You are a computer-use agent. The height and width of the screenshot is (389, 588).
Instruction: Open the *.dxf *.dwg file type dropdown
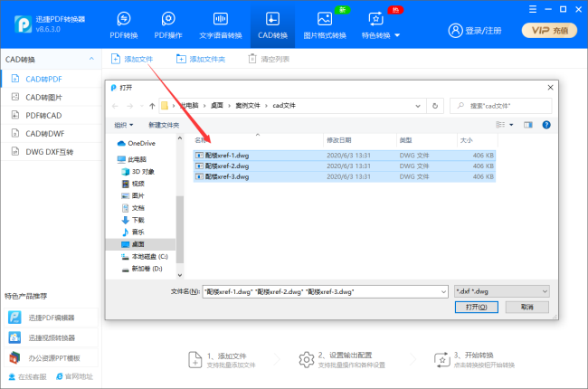502,291
